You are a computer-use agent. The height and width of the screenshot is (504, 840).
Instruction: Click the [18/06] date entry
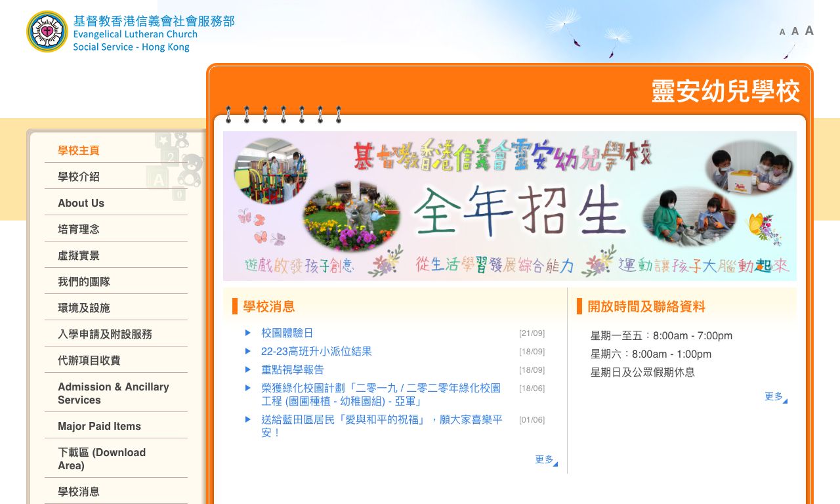pyautogui.click(x=532, y=388)
